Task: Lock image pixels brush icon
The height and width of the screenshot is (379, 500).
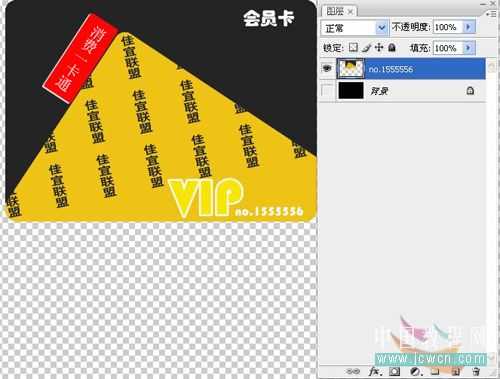Action: pyautogui.click(x=366, y=48)
